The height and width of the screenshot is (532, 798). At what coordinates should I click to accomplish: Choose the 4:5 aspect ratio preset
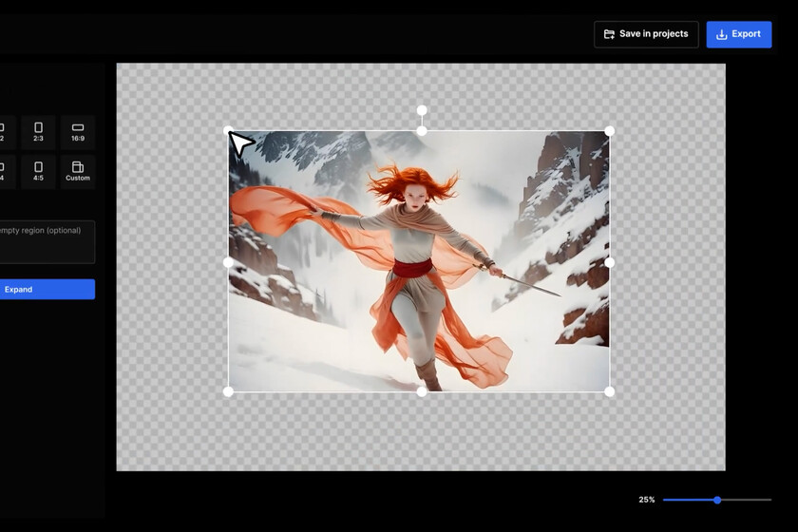pos(38,172)
